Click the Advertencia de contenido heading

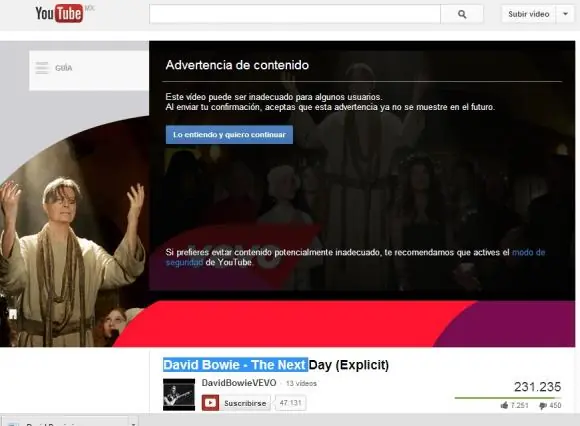coord(237,65)
